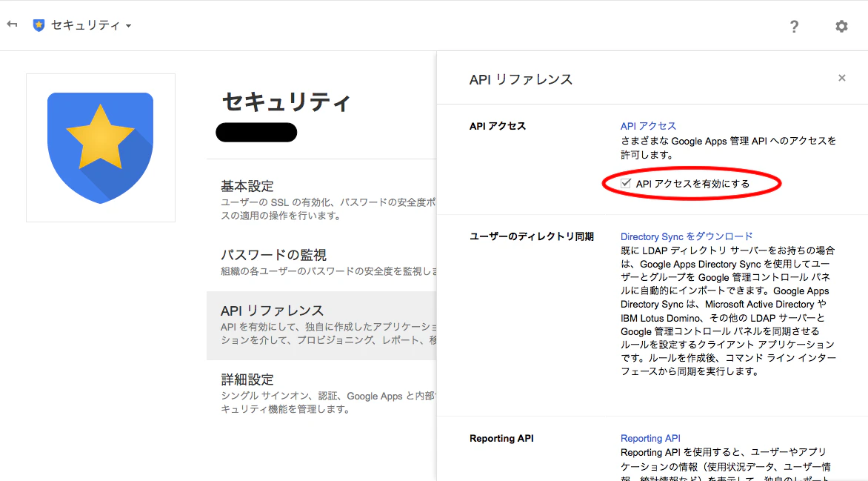Open the API アクセス link
This screenshot has width=868, height=481.
pyautogui.click(x=648, y=126)
